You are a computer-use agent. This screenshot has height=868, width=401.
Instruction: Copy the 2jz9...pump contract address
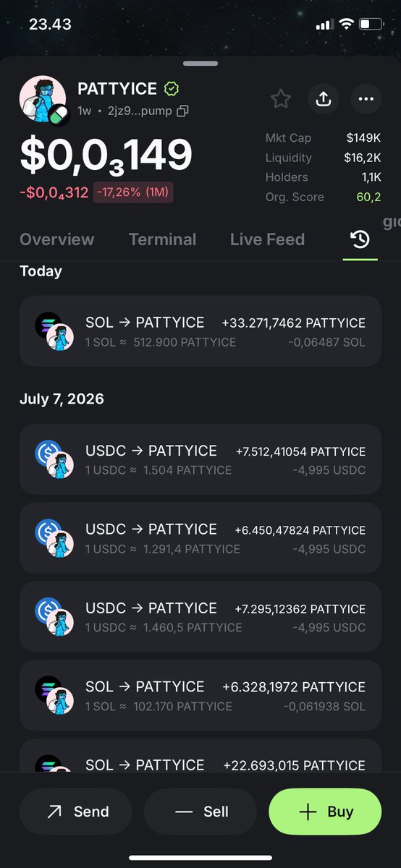click(x=183, y=111)
